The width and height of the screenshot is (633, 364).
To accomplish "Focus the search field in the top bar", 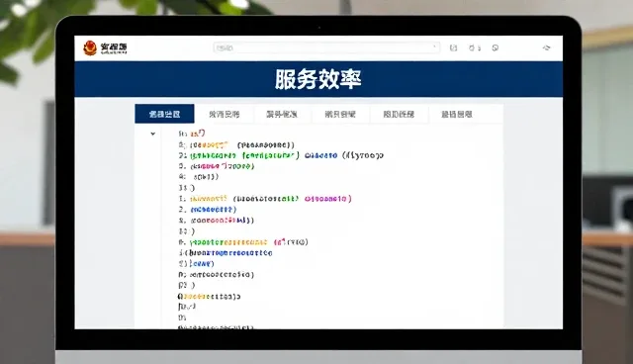I will 326,47.
